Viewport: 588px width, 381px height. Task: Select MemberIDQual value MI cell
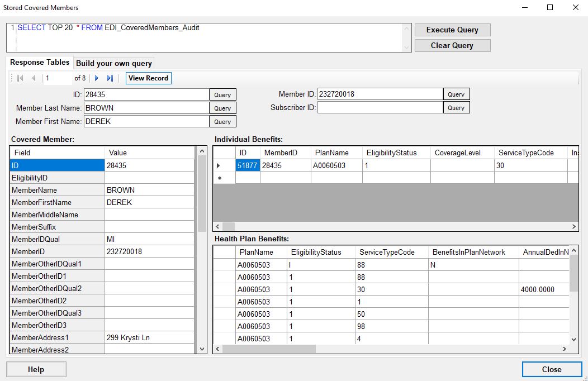(x=149, y=239)
